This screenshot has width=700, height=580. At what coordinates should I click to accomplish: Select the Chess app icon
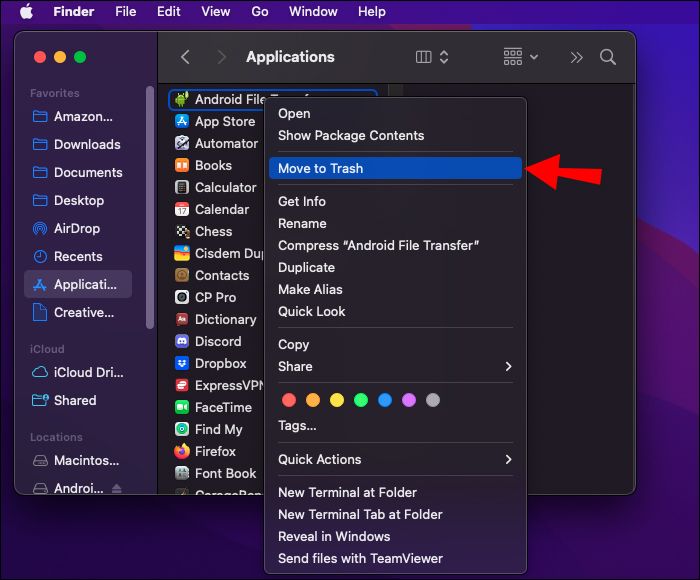pyautogui.click(x=182, y=231)
